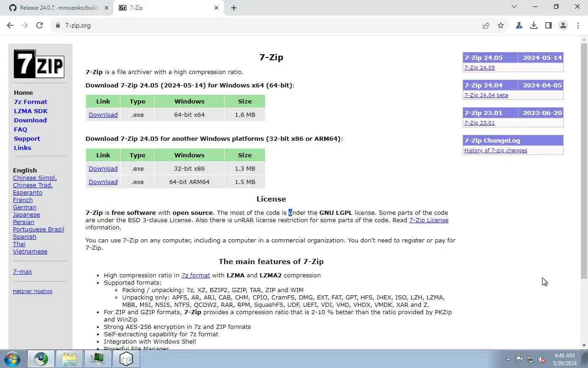Open the 7-Zip License link
Screen dimensions: 588x368
[429, 220]
